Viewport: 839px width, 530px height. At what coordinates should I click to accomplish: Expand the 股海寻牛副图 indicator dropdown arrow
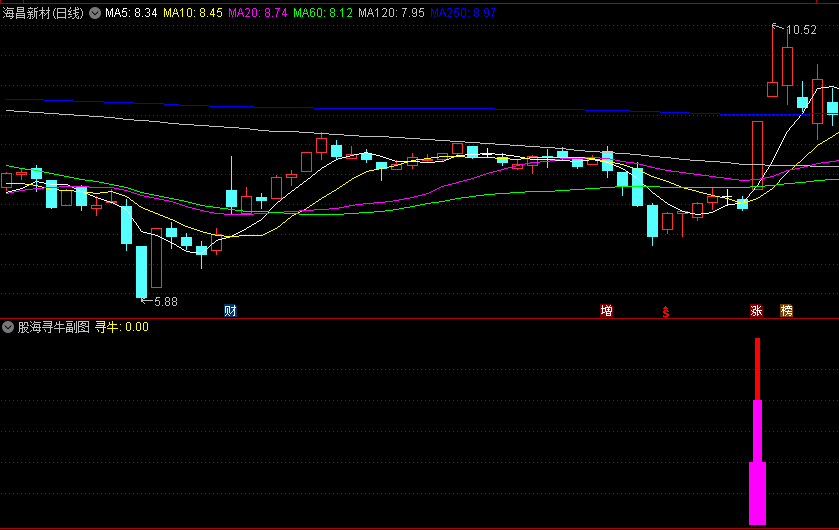[8, 327]
